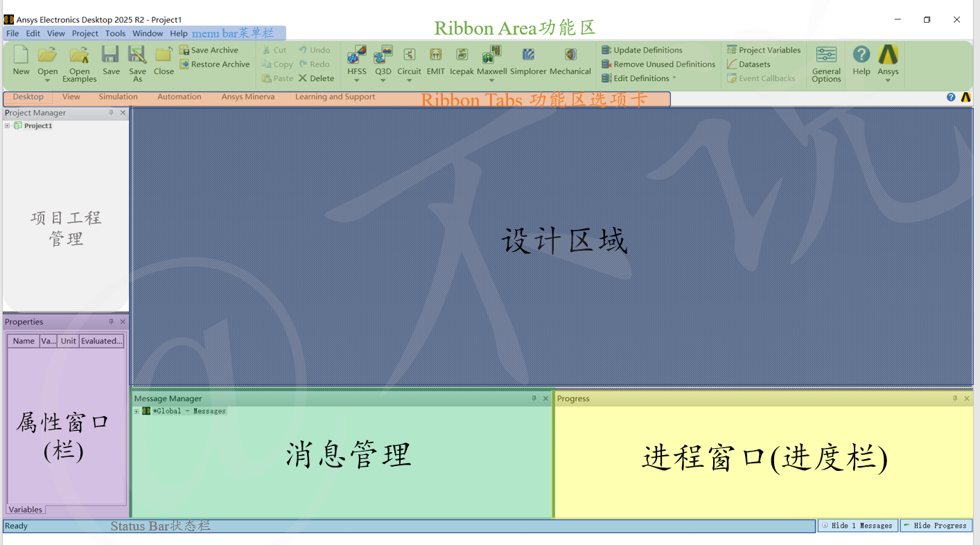Expand the dropdown arrow under Maxwell
Viewport: 980px width, 545px height.
[491, 80]
